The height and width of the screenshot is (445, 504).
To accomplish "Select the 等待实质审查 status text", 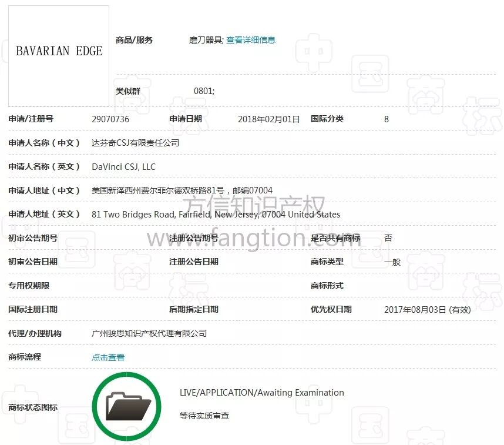I will click(204, 416).
